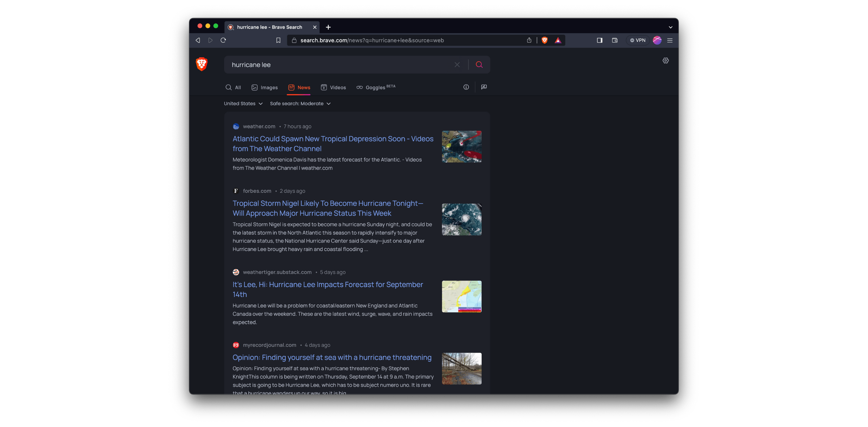The height and width of the screenshot is (427, 868).
Task: Close the hurricane lee tab
Action: [x=315, y=27]
